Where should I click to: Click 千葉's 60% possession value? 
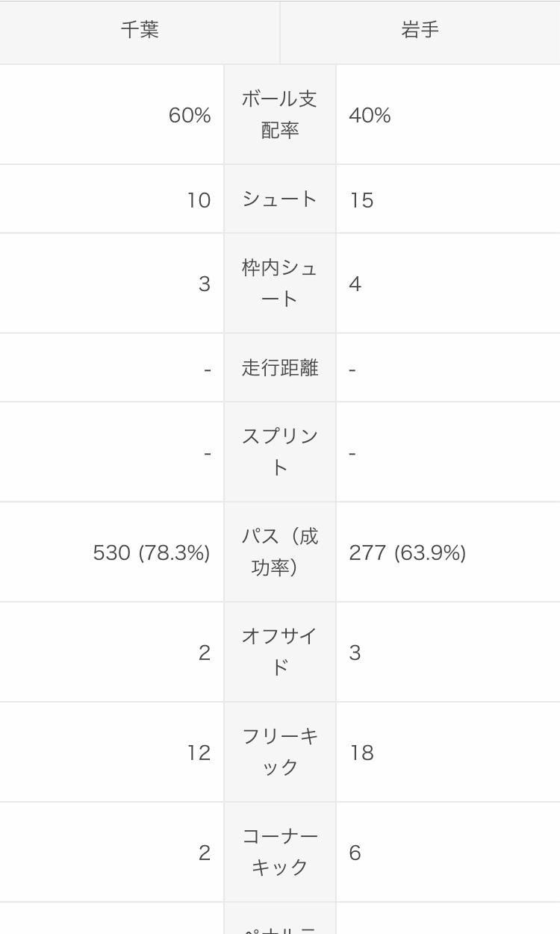[190, 116]
